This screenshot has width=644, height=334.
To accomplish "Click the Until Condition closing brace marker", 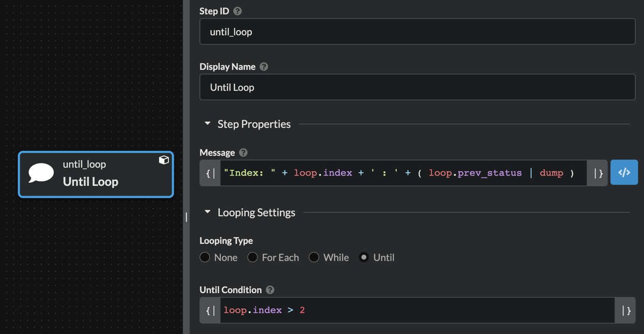I will [x=625, y=310].
